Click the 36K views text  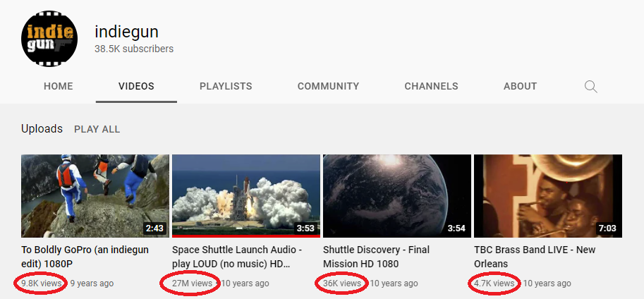click(x=342, y=283)
